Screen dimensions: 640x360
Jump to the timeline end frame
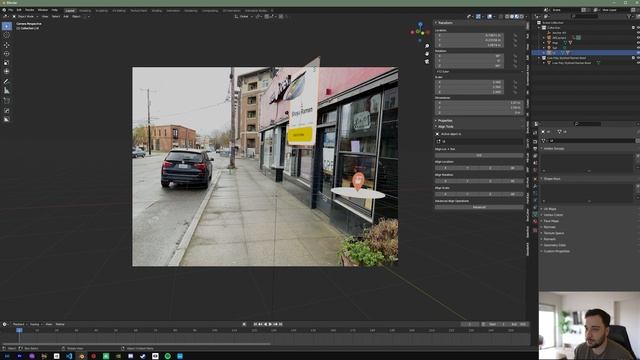[x=280, y=324]
